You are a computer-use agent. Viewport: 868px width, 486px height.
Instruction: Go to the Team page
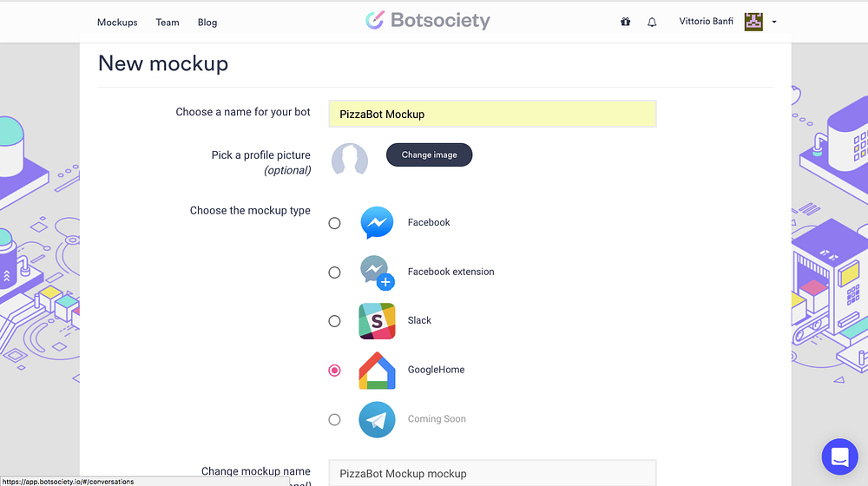tap(168, 23)
